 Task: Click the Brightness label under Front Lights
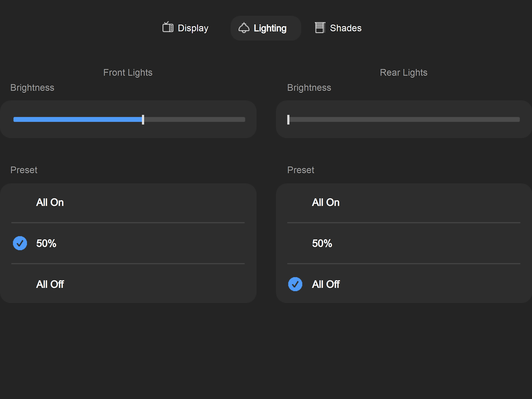32,88
